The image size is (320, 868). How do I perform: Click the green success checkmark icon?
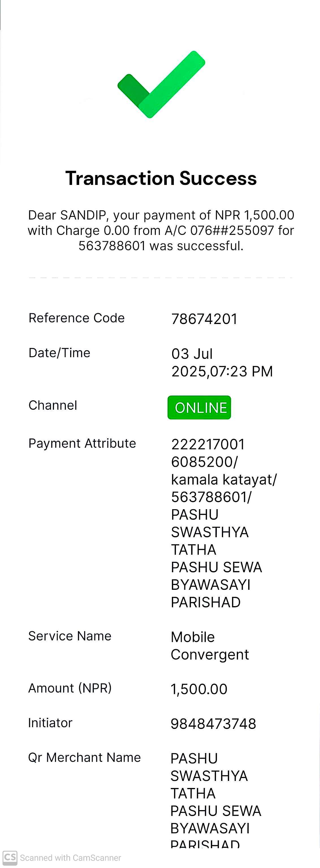(161, 84)
